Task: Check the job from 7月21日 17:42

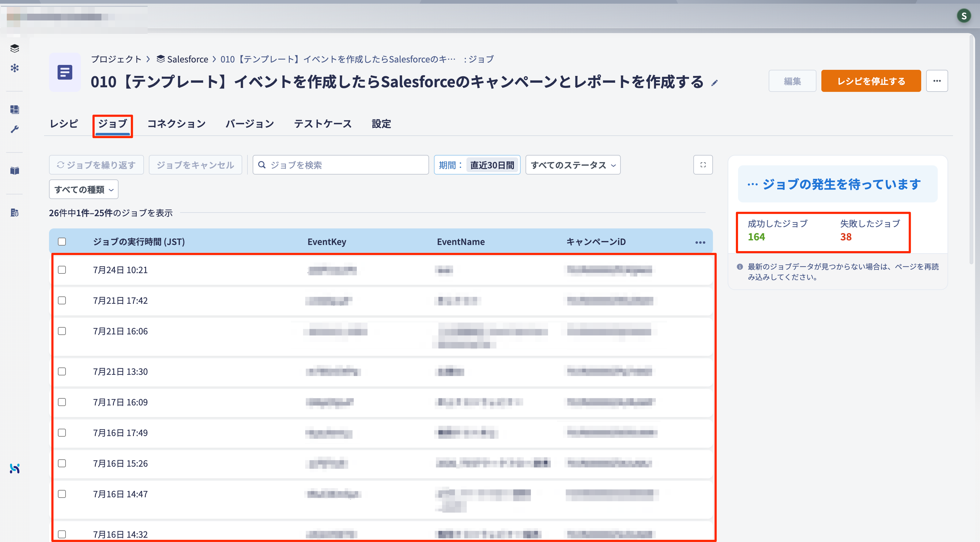Action: (62, 300)
